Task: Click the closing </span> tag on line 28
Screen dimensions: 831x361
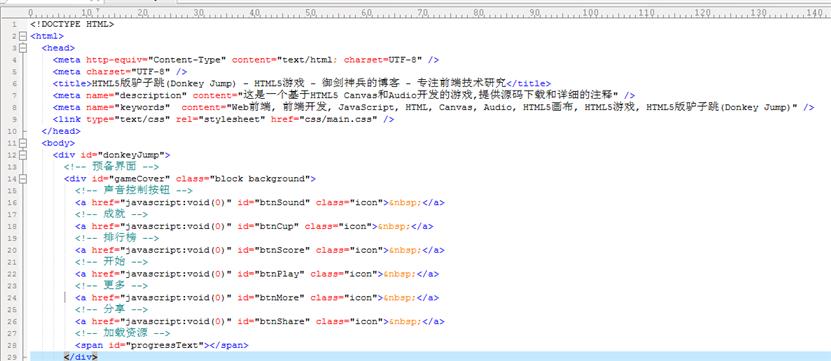Action: pyautogui.click(x=228, y=345)
